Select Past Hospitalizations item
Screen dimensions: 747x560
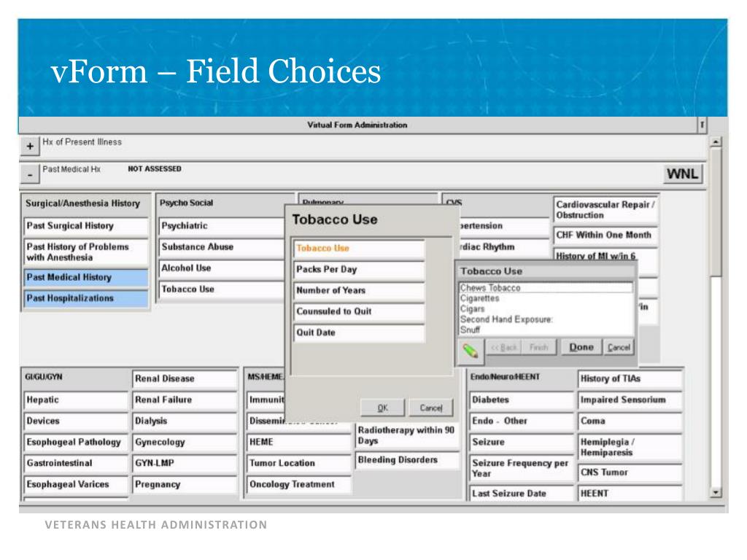pyautogui.click(x=86, y=298)
